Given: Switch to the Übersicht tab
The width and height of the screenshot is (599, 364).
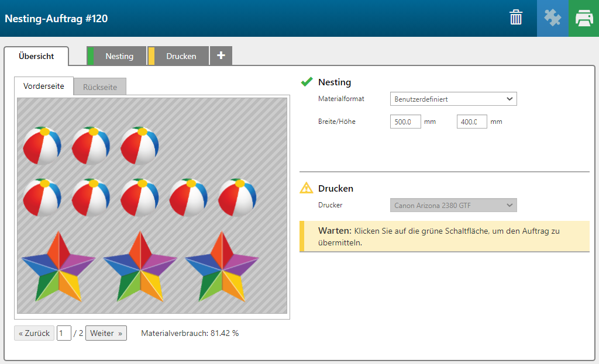Looking at the screenshot, I should point(36,56).
